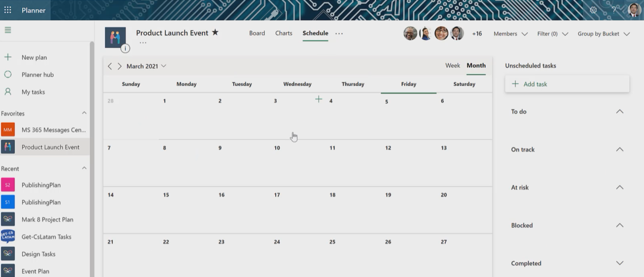Screen dimensions: 644x277
Task: Click third member avatar in header
Action: point(441,33)
